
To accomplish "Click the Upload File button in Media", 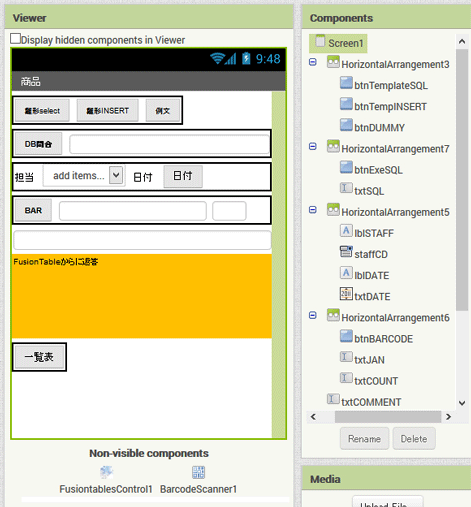I will click(x=388, y=502).
